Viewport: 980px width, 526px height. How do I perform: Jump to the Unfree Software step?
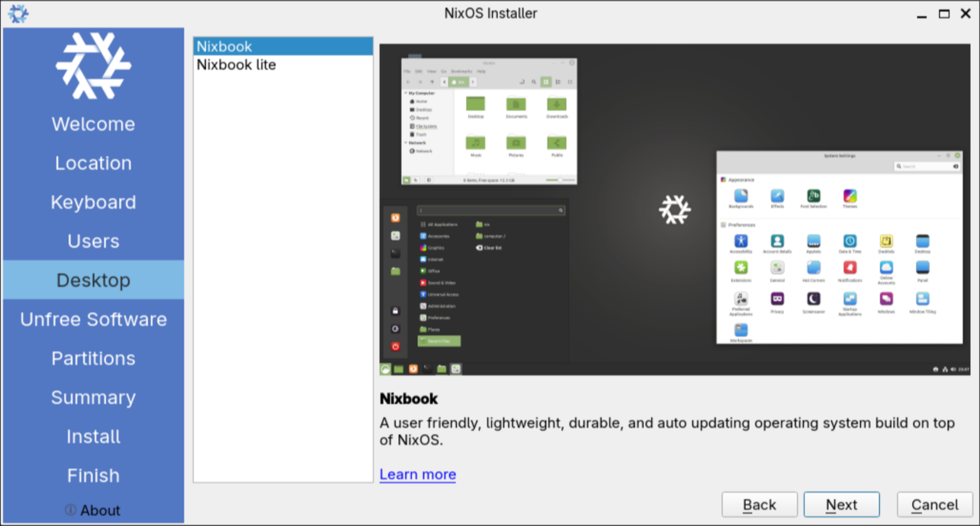click(x=93, y=319)
